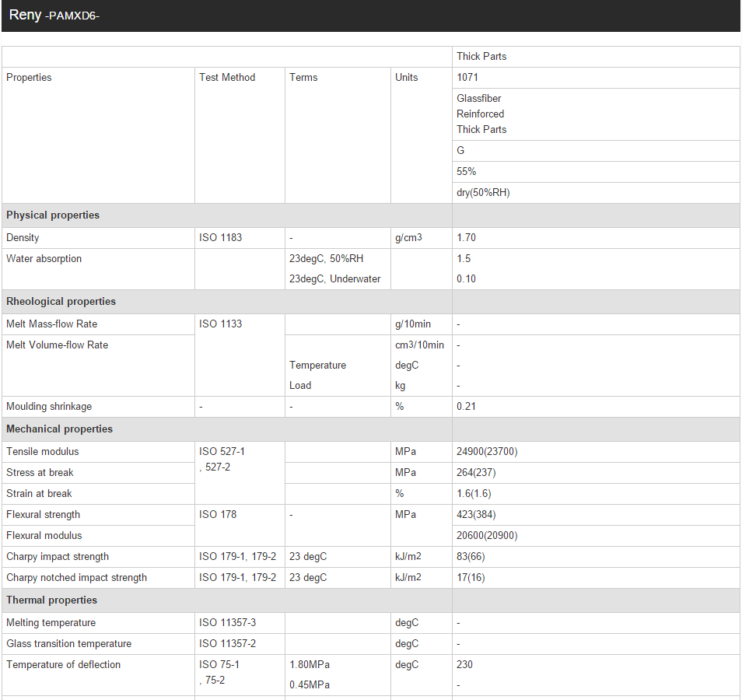The height and width of the screenshot is (700, 742).
Task: Click the 1071 grade column header
Action: point(467,77)
